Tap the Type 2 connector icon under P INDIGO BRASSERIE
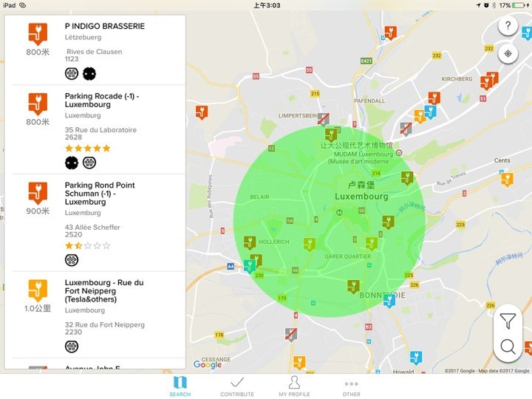Viewport: 532px width, 399px height. 72,73
